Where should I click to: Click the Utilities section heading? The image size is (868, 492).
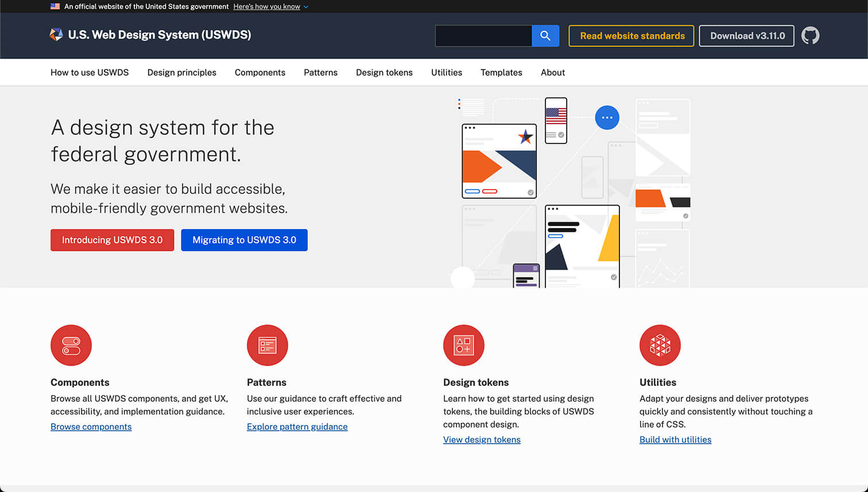pos(658,382)
